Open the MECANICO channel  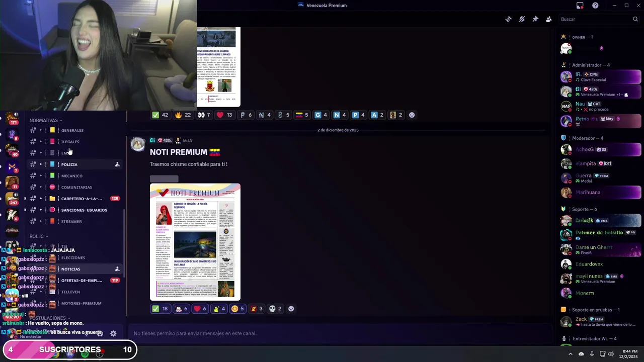pyautogui.click(x=74, y=176)
